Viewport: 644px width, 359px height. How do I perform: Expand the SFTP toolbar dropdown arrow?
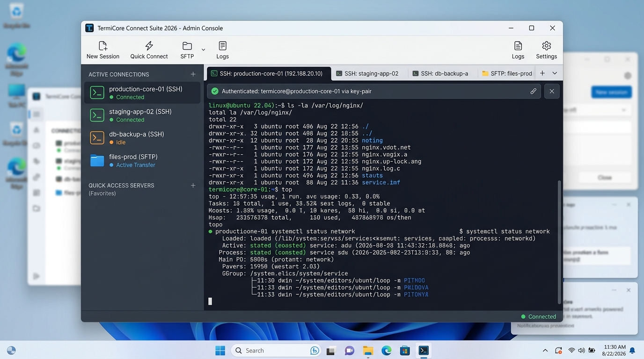[203, 50]
